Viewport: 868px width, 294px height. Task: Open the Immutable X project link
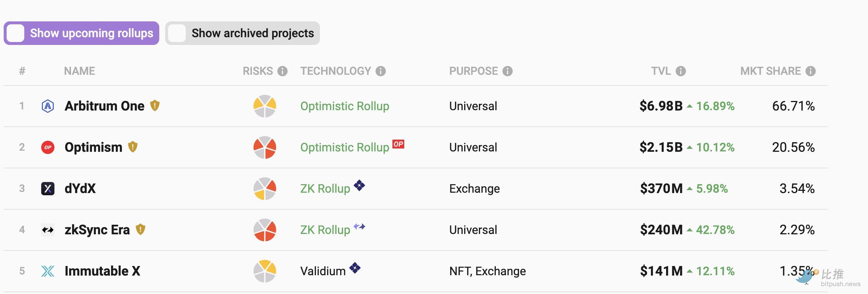click(x=102, y=271)
